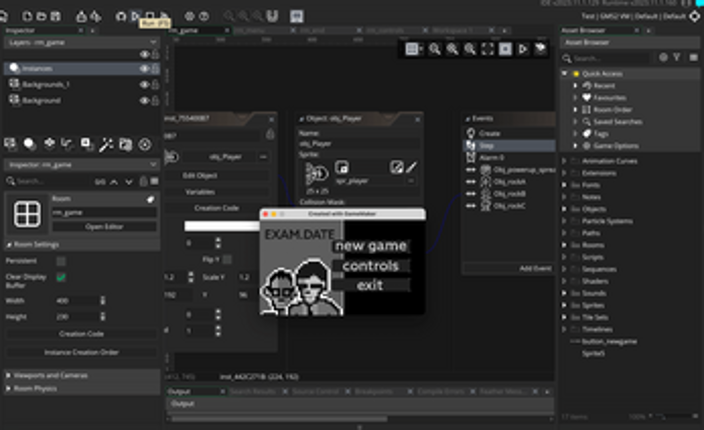Select the Search Results tab in bottom panel
704x430 pixels.
coord(253,391)
